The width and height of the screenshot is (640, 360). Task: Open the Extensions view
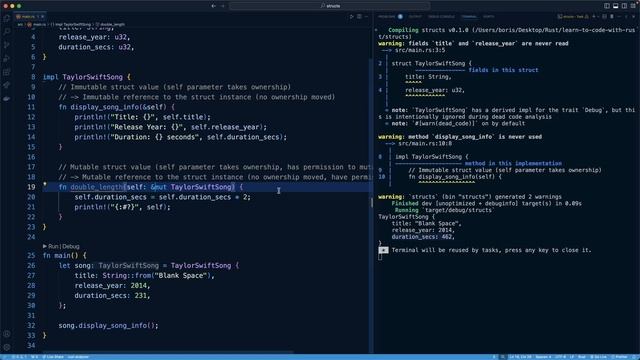point(7,72)
